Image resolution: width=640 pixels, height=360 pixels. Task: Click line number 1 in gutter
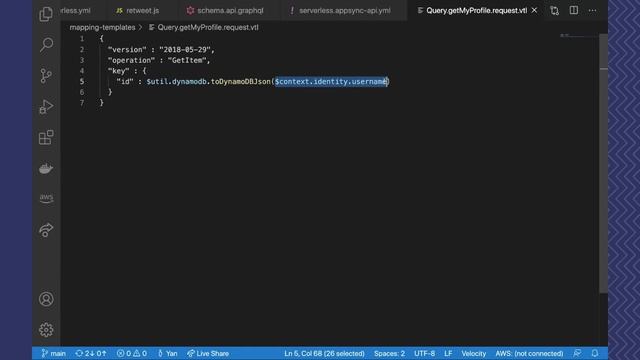click(x=82, y=39)
